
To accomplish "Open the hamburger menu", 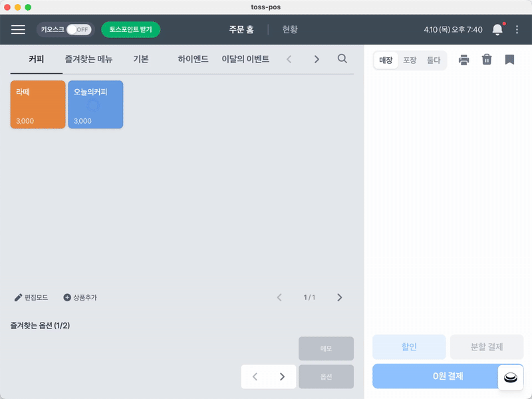I will click(x=18, y=29).
